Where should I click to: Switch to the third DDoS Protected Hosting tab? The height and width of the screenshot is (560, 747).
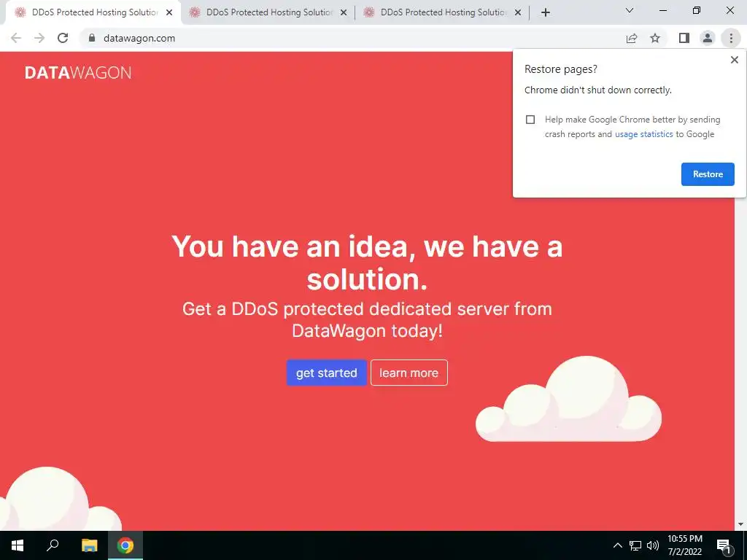click(x=443, y=12)
